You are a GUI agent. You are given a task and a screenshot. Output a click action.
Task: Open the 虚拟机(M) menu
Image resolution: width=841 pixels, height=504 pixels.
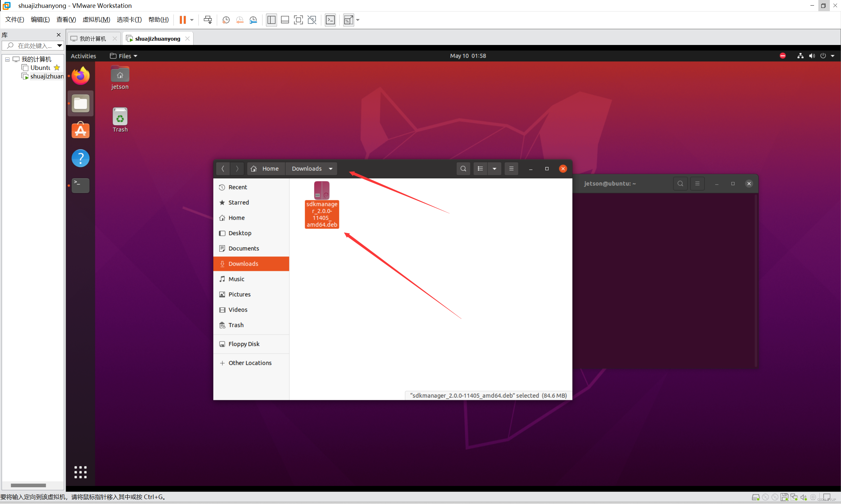[96, 20]
